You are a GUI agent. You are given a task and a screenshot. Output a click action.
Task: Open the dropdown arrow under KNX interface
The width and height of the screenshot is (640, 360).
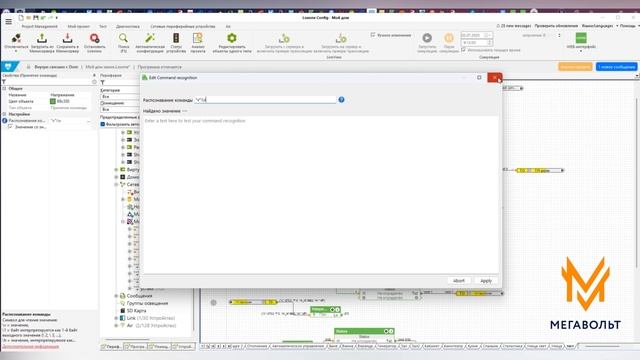[581, 51]
